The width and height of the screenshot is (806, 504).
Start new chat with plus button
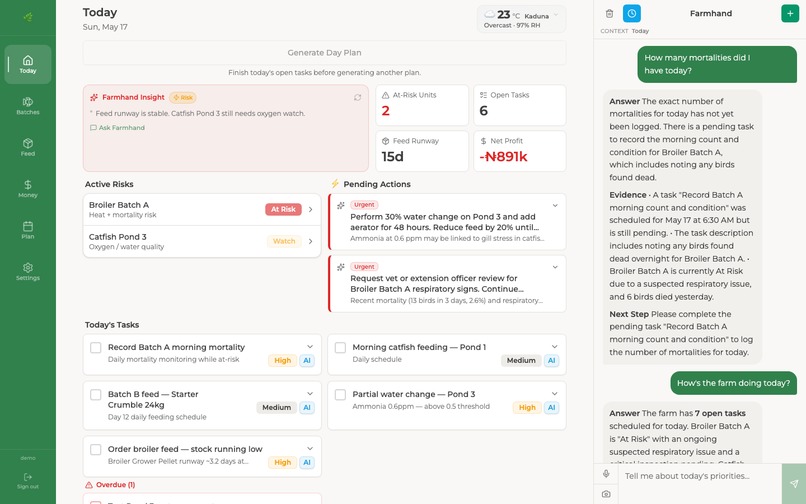(790, 13)
